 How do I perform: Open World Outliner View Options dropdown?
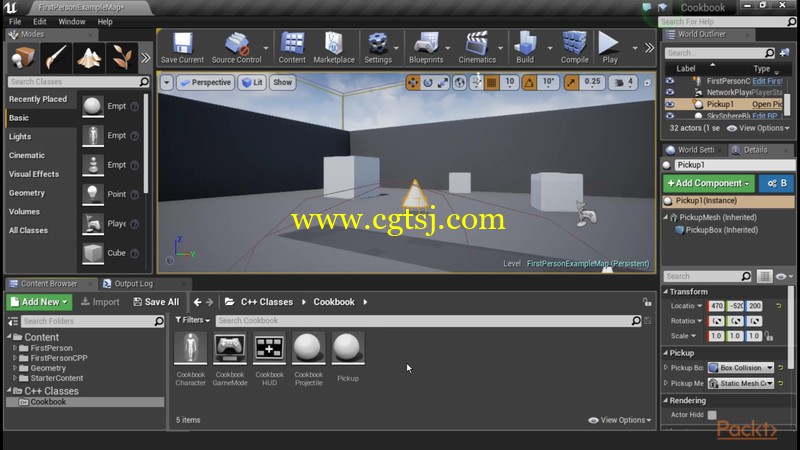(758, 128)
